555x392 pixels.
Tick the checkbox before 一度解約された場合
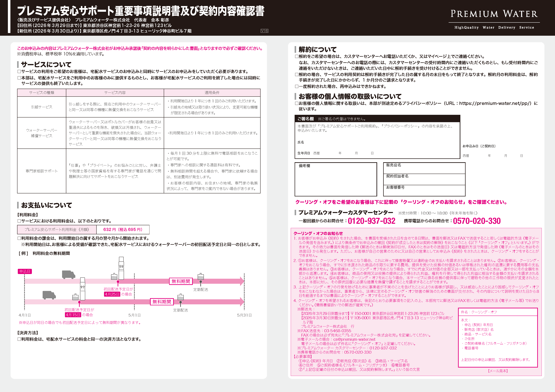click(297, 86)
